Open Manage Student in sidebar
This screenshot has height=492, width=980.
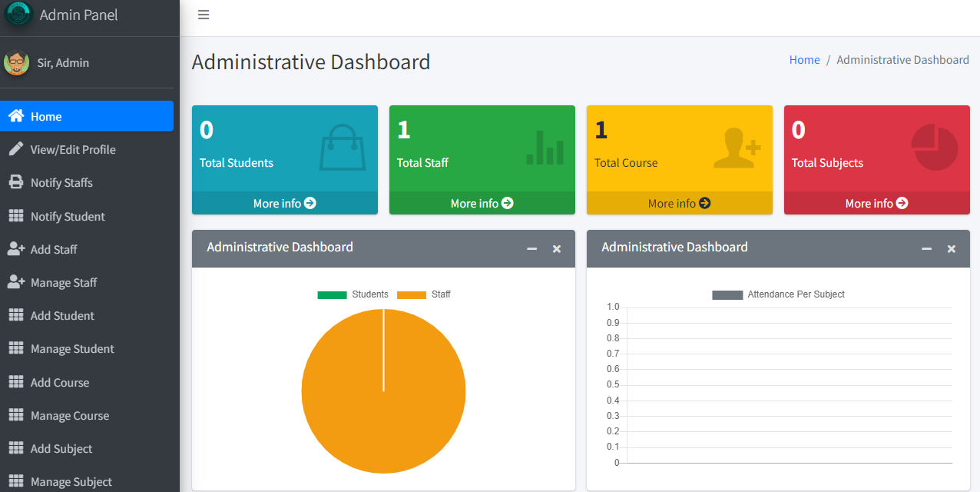tap(72, 349)
